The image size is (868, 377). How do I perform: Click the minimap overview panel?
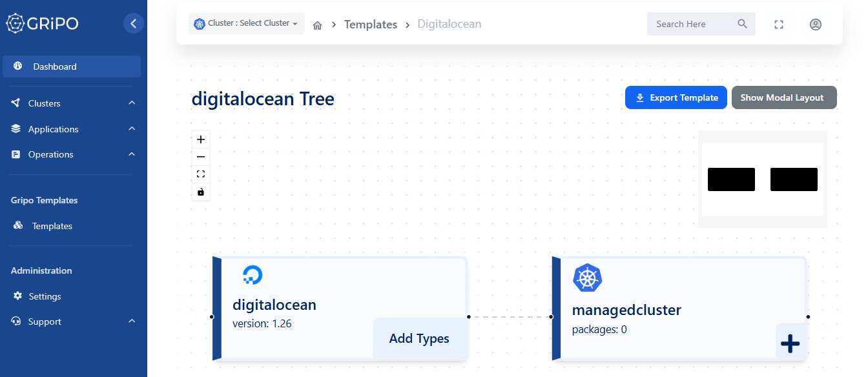763,179
